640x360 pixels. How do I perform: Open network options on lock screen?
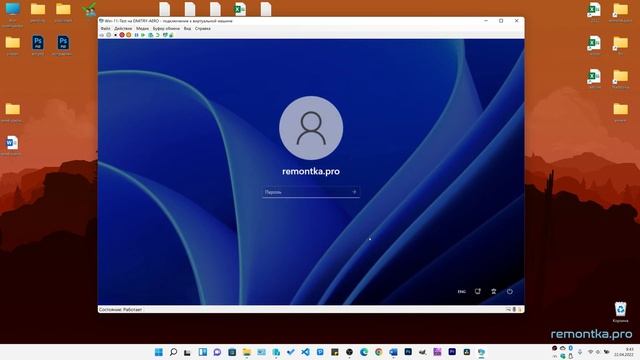[478, 291]
